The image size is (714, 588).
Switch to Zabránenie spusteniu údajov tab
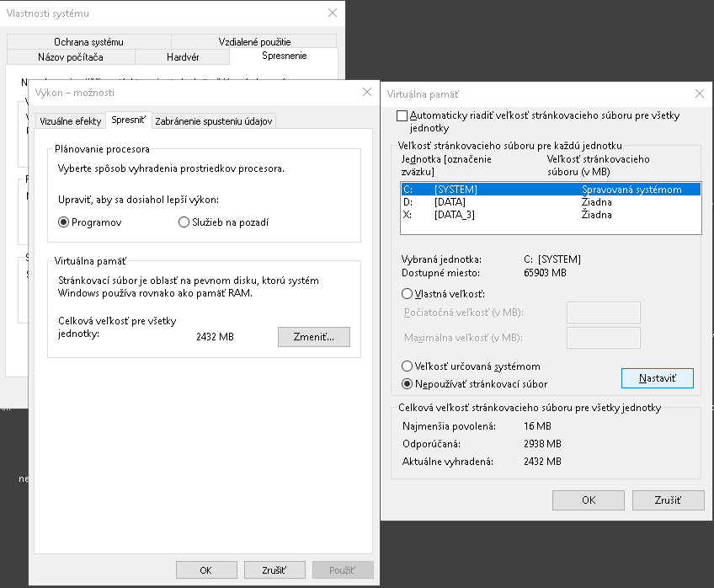click(214, 121)
